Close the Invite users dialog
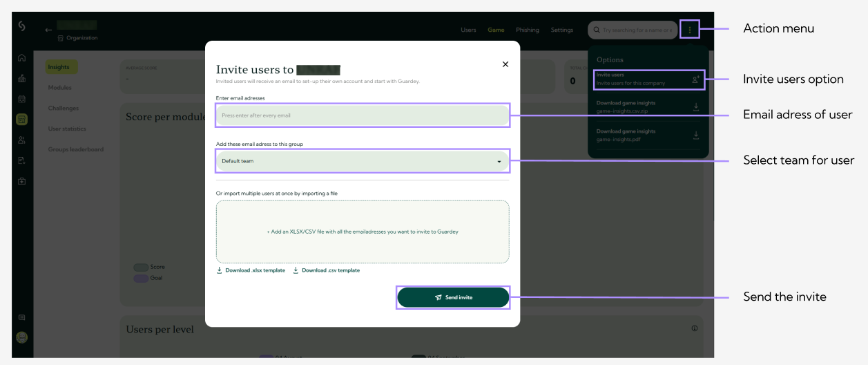This screenshot has width=868, height=365. tap(505, 64)
